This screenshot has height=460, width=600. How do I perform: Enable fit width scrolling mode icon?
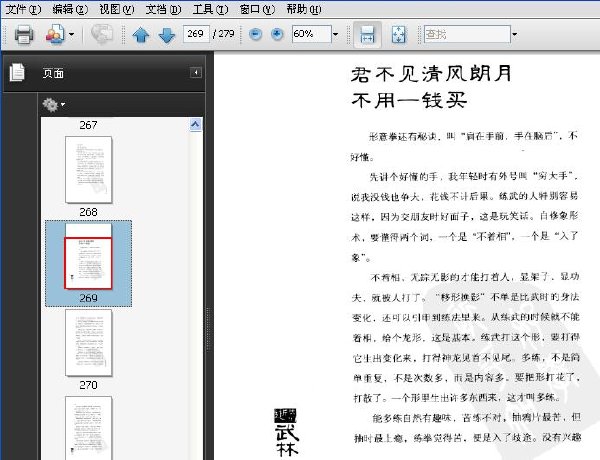tap(367, 34)
